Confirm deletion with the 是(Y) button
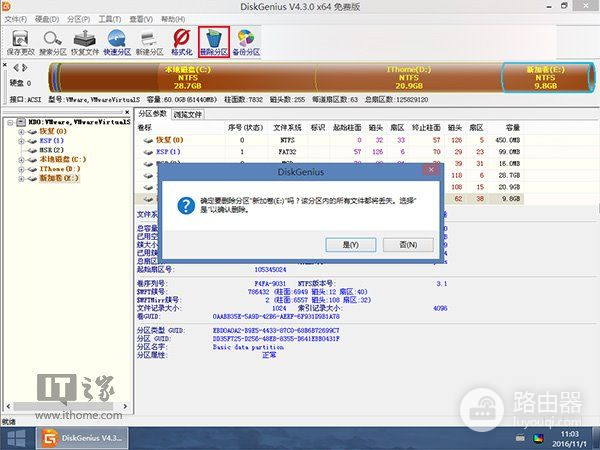Image resolution: width=600 pixels, height=450 pixels. tap(350, 243)
